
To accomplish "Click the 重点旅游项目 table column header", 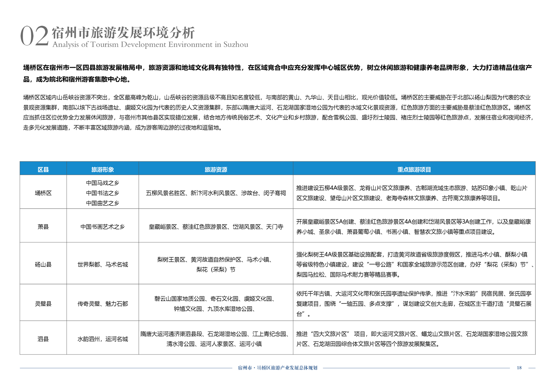I will [414, 169].
